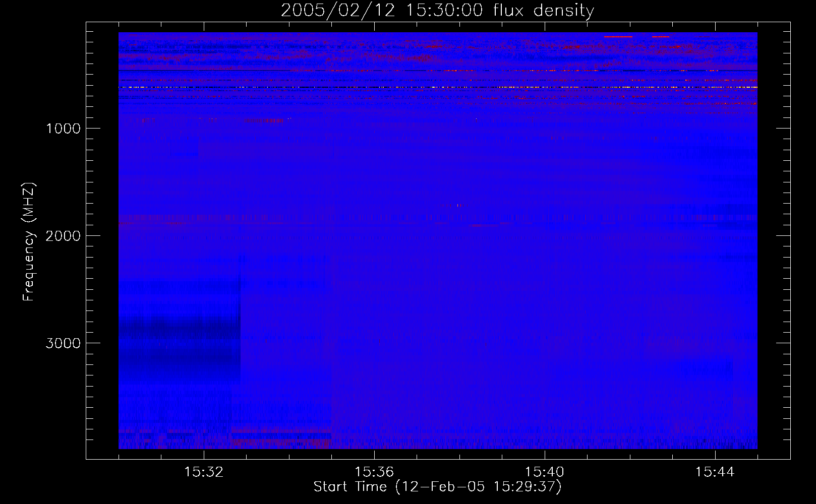Click the 15:40 time tick label

click(x=545, y=472)
